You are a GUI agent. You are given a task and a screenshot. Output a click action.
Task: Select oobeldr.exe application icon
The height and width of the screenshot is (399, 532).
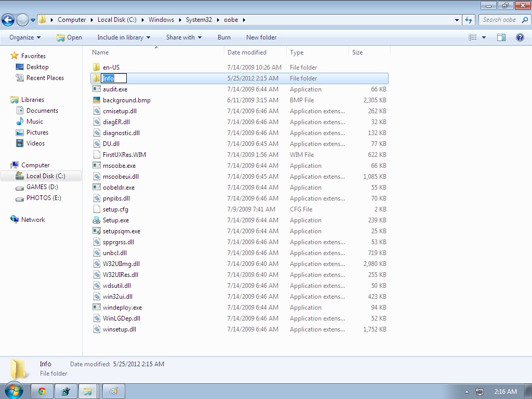(x=96, y=187)
